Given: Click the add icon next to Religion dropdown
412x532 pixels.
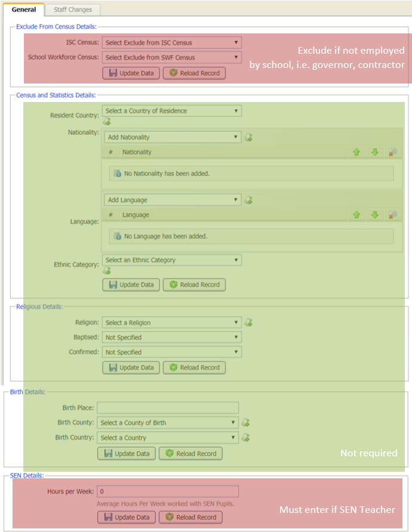Looking at the screenshot, I should (248, 323).
